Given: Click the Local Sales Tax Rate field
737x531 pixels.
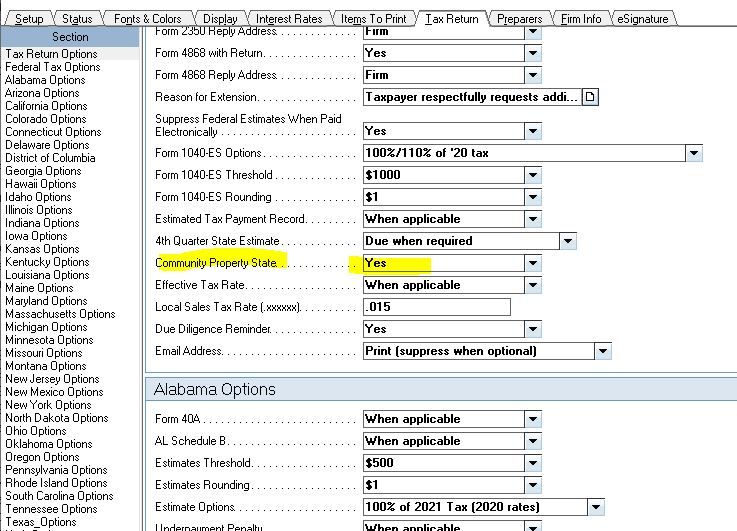Looking at the screenshot, I should click(x=436, y=307).
